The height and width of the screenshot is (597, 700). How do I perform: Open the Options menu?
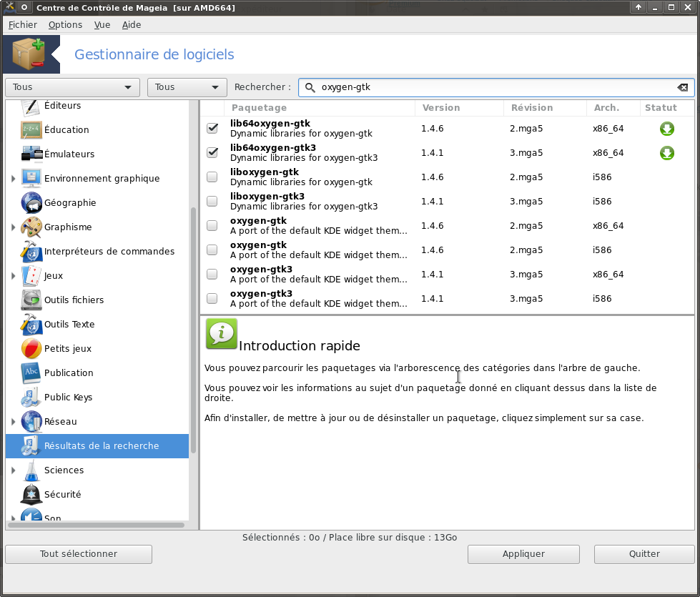(x=65, y=25)
